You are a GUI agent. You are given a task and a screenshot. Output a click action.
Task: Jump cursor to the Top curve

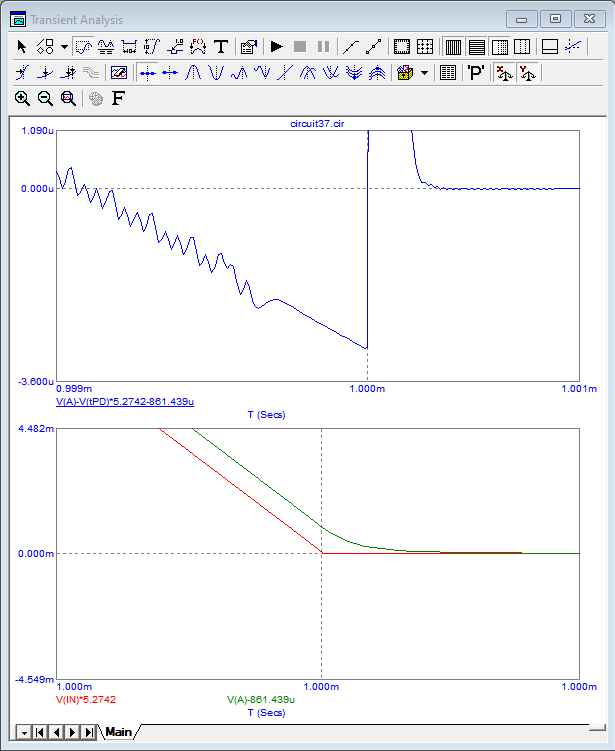click(x=377, y=73)
